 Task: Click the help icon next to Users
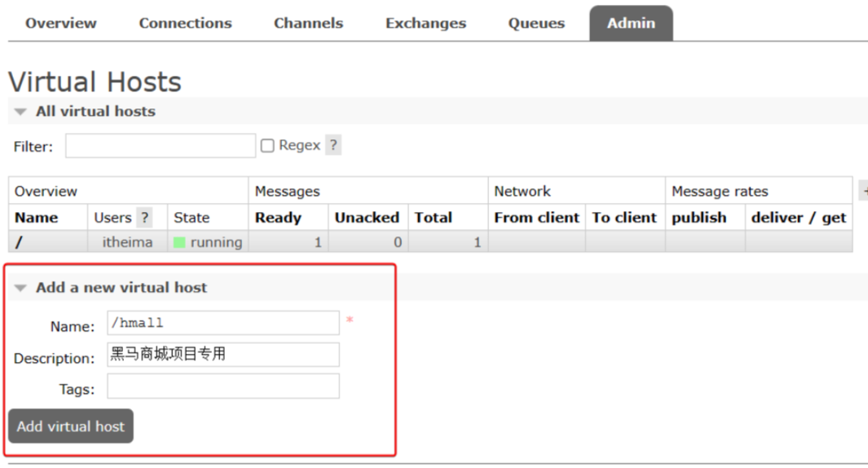144,218
